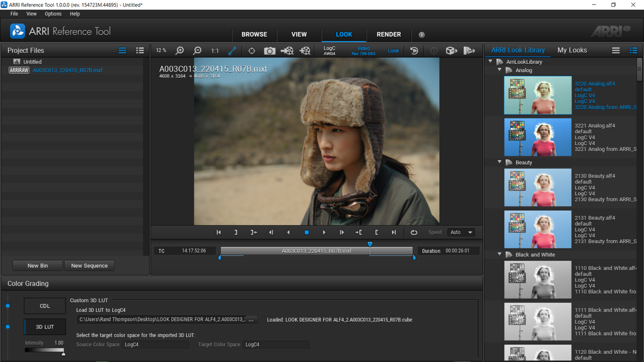Open Look Library hamburger view icon
Viewport: 644px width, 362px height.
coord(616,50)
